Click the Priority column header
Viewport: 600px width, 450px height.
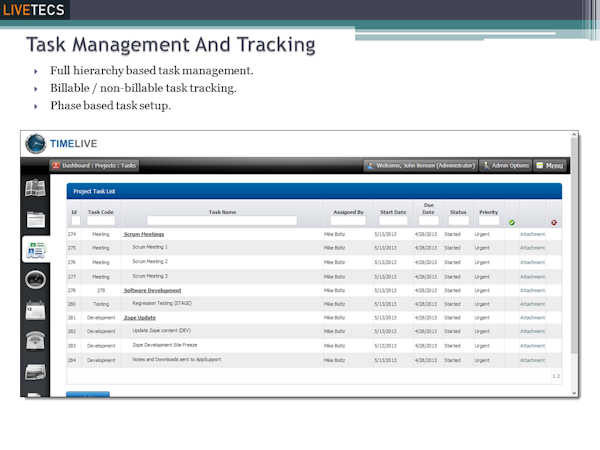tap(489, 212)
